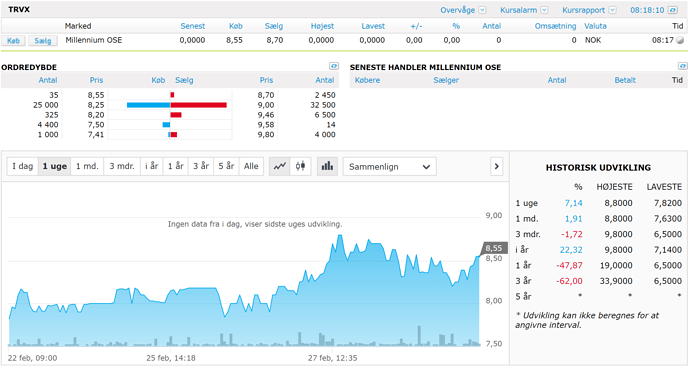Open the Overvåge dropdown arrow
This screenshot has height=366, width=690.
482,10
